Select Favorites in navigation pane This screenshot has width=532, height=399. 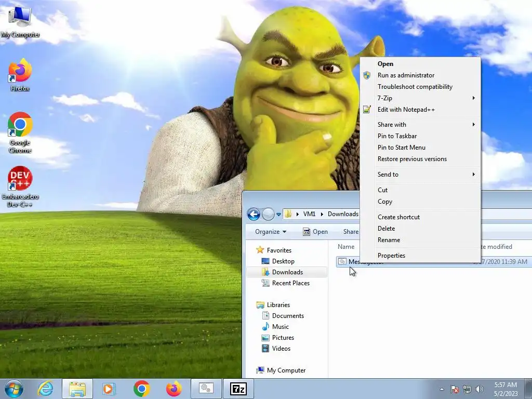274,250
